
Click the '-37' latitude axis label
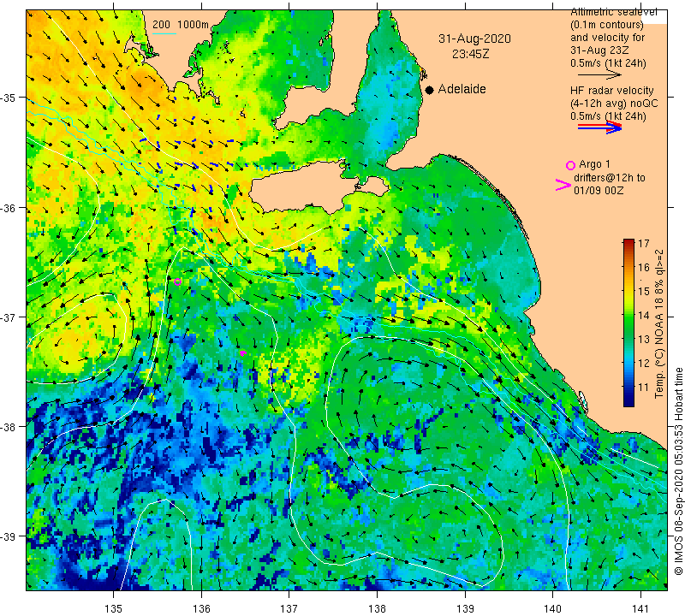click(x=9, y=317)
